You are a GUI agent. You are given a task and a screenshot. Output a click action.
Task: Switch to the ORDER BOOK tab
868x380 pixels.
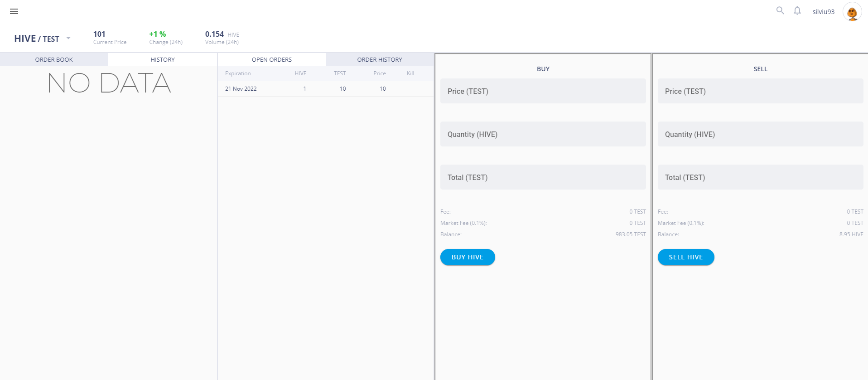point(54,59)
